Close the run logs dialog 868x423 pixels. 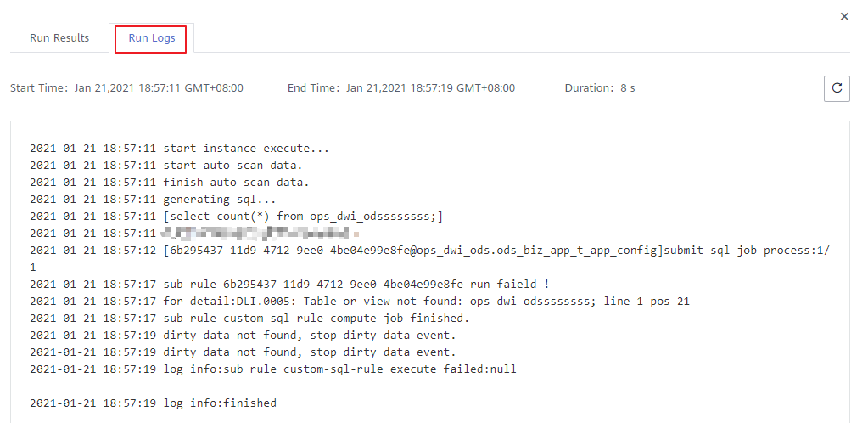click(x=844, y=17)
